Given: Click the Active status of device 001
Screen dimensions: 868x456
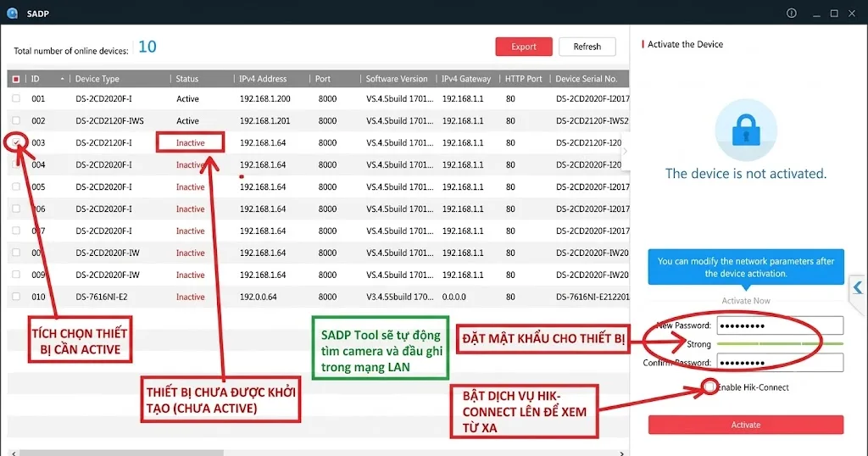Looking at the screenshot, I should click(x=187, y=98).
